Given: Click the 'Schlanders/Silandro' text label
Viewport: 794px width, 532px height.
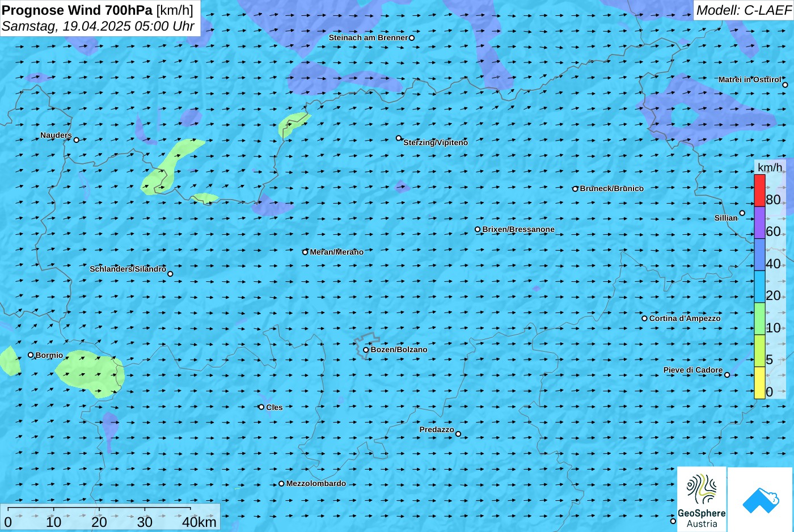Looking at the screenshot, I should [x=128, y=269].
